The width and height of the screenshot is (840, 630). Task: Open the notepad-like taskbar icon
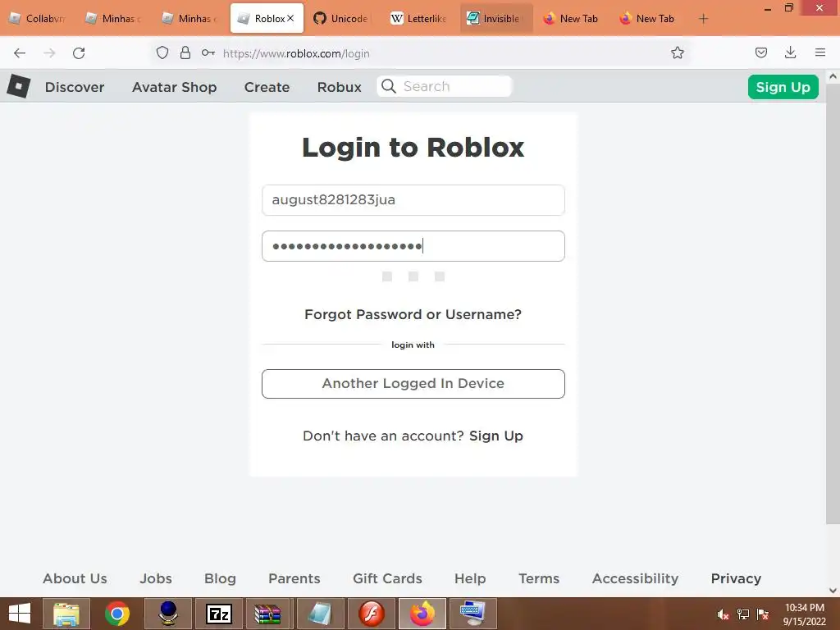click(320, 614)
